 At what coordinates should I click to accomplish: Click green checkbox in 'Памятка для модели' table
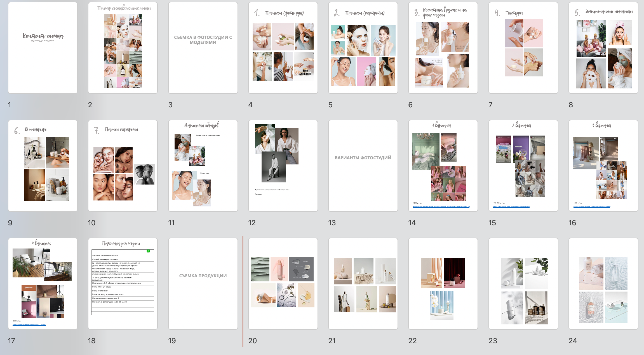tap(148, 251)
